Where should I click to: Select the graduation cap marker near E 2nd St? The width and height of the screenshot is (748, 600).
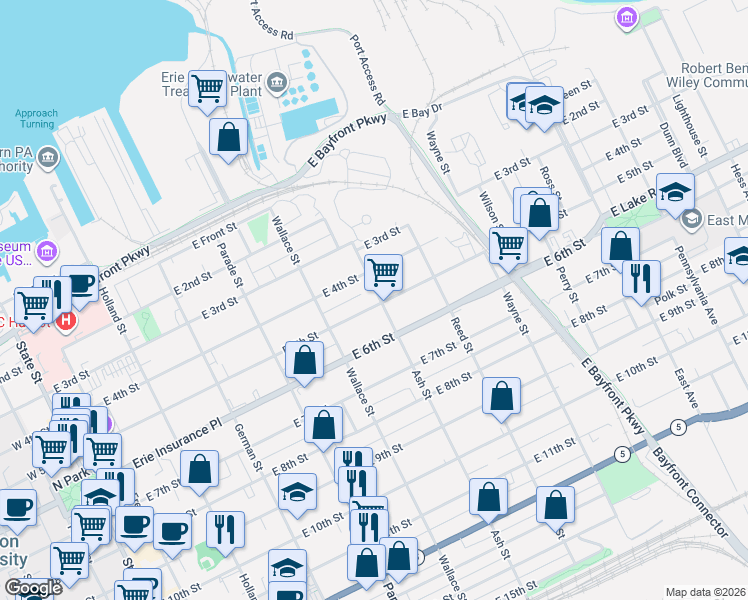point(544,105)
